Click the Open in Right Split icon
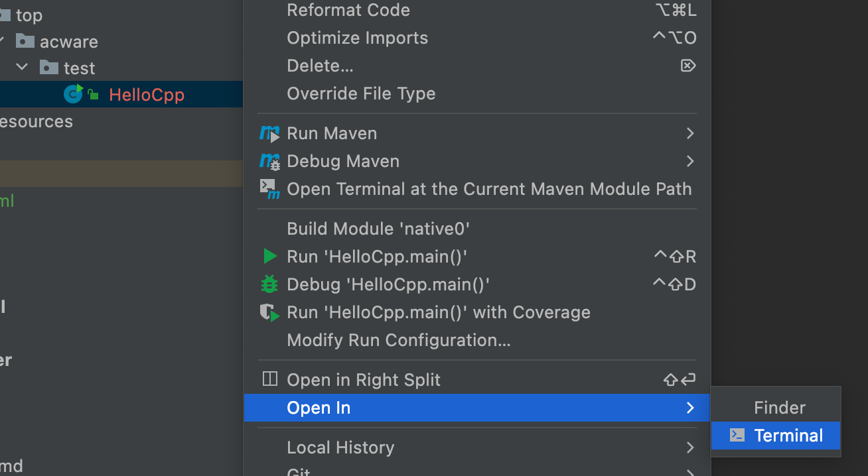 269,379
